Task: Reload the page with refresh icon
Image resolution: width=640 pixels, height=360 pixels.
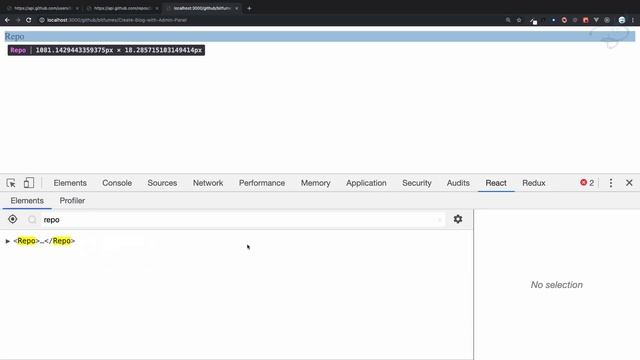Action: coord(29,20)
